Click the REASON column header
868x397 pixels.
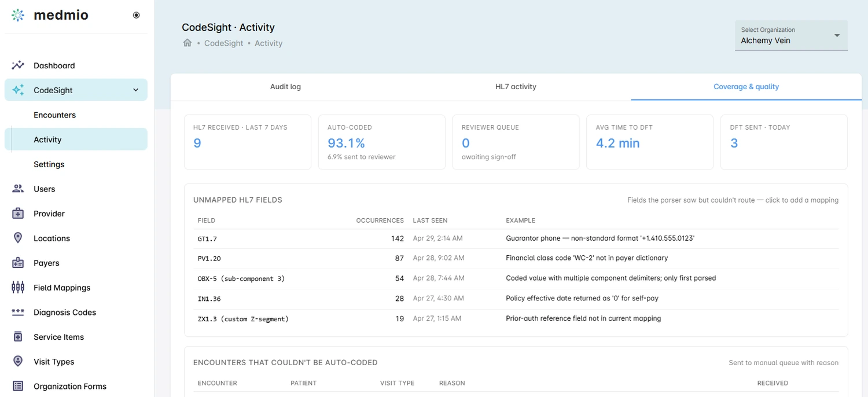pos(452,383)
